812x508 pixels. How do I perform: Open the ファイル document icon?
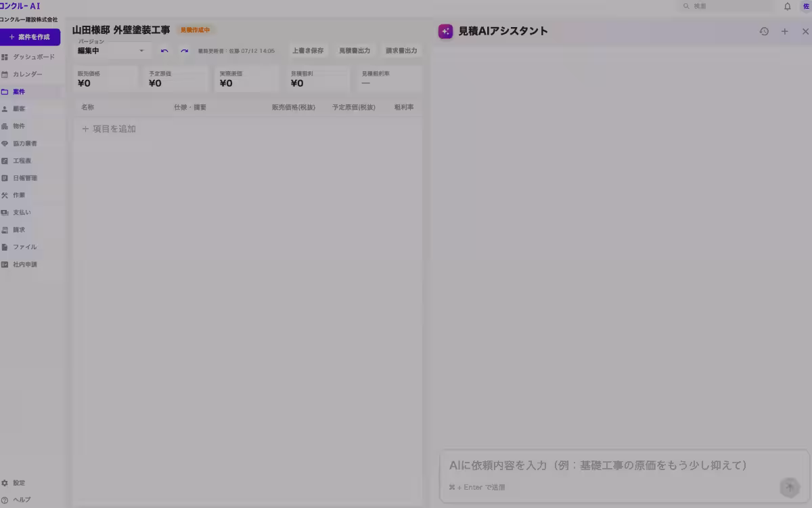(5, 247)
